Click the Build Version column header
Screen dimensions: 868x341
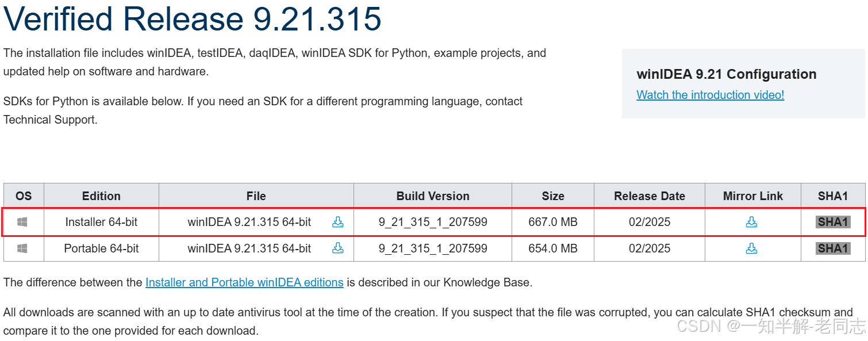432,196
